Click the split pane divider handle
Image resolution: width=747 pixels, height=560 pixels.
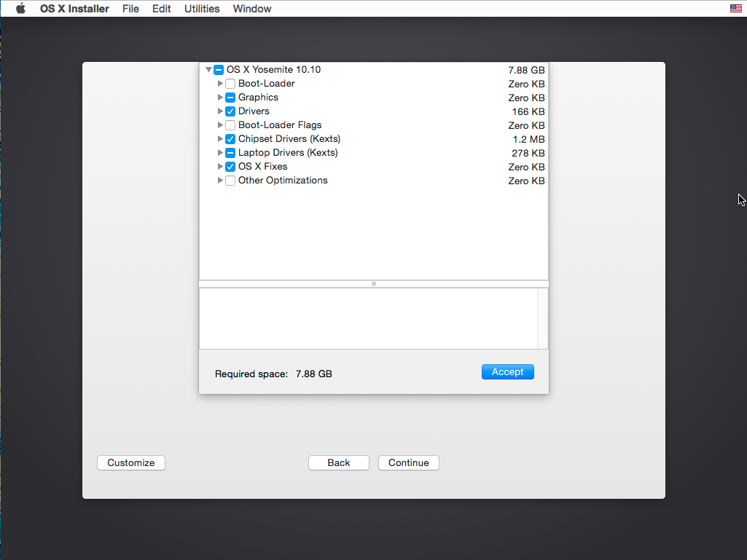click(x=374, y=284)
